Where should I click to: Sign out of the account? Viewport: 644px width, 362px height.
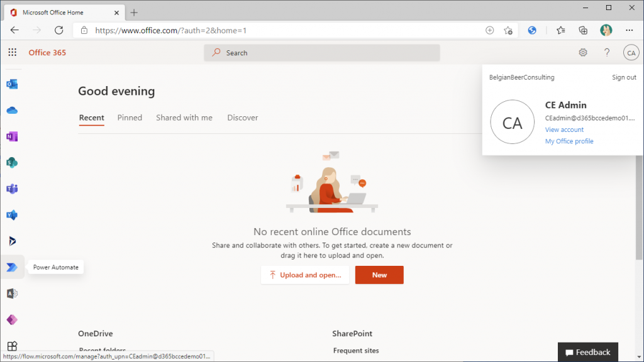tap(624, 77)
